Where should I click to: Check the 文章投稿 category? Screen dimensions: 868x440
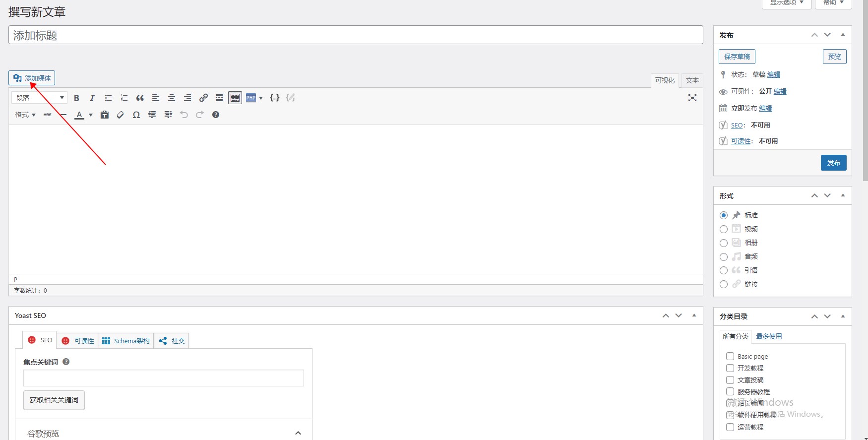(x=730, y=380)
